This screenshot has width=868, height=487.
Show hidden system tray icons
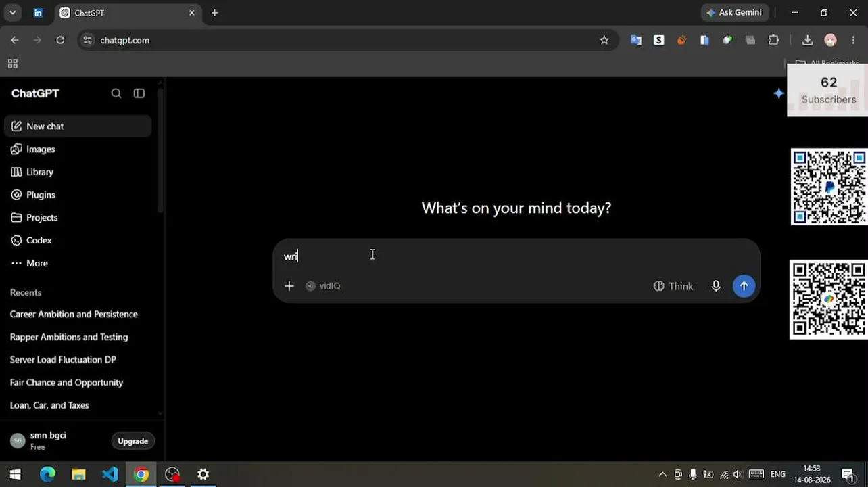pyautogui.click(x=662, y=474)
